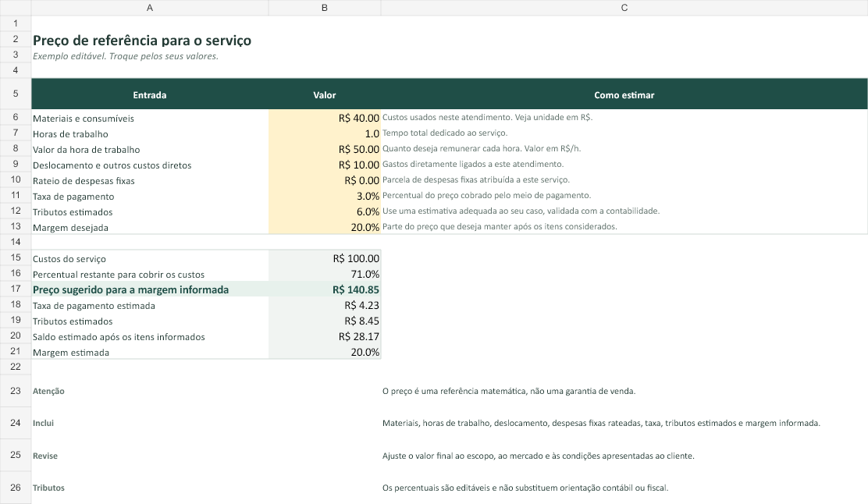Select the R$ 4.23 fee cell
The image size is (868, 504).
pos(325,305)
